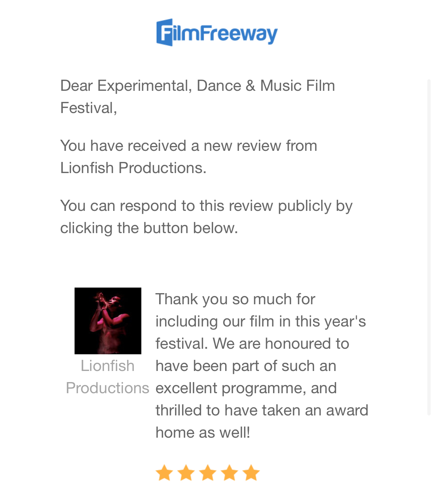Click the "You can respond to this review" line
The image size is (434, 504).
(206, 206)
